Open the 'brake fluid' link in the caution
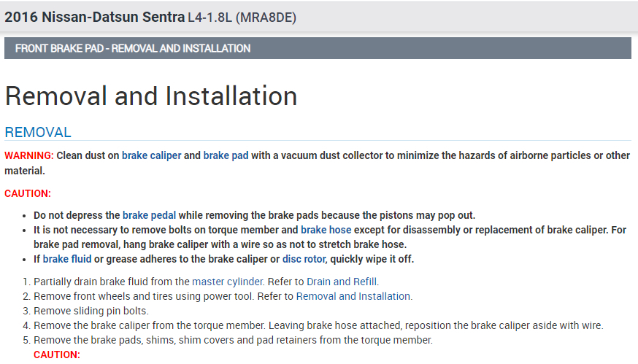 click(67, 259)
